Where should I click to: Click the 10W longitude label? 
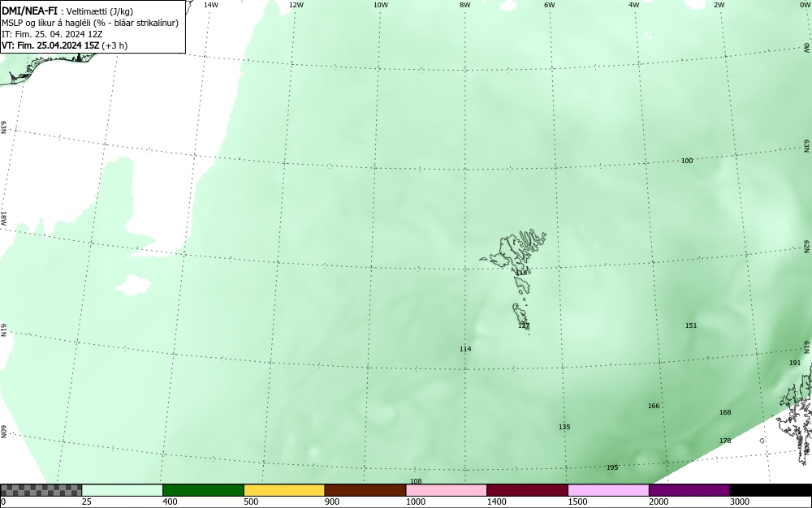click(381, 5)
